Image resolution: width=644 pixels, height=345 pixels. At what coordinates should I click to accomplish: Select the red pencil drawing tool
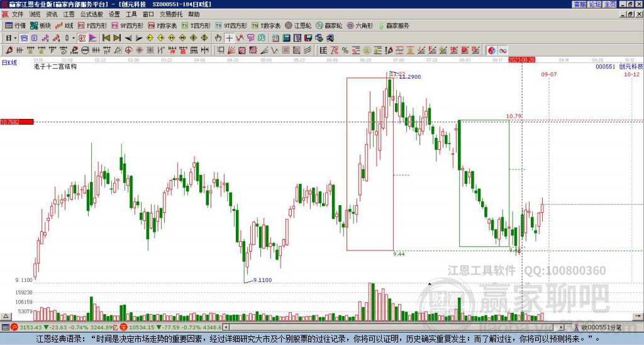click(9, 50)
